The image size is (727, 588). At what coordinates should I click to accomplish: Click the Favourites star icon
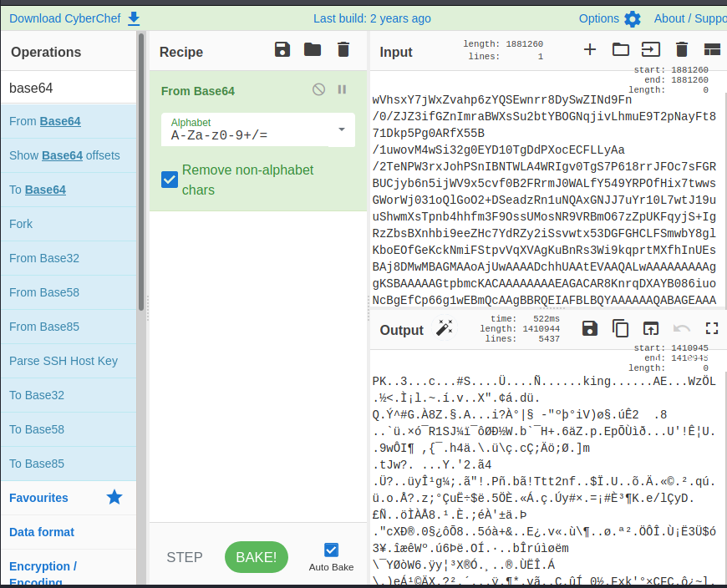click(x=114, y=497)
